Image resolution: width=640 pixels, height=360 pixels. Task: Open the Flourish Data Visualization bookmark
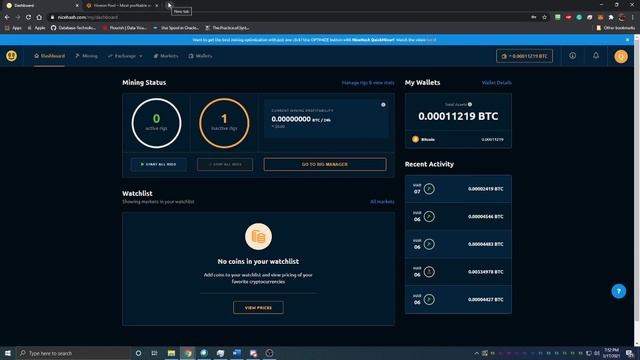[x=125, y=28]
